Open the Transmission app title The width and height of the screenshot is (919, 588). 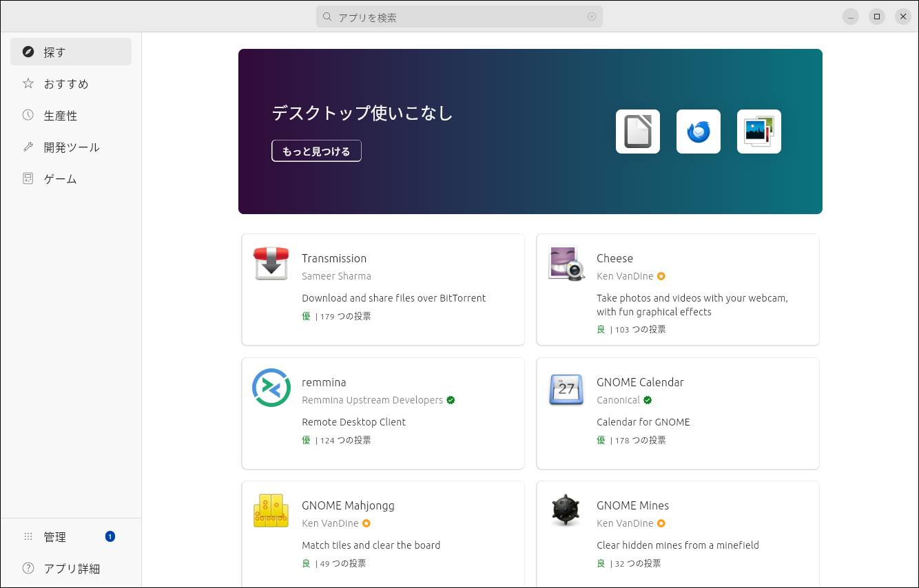tap(334, 258)
